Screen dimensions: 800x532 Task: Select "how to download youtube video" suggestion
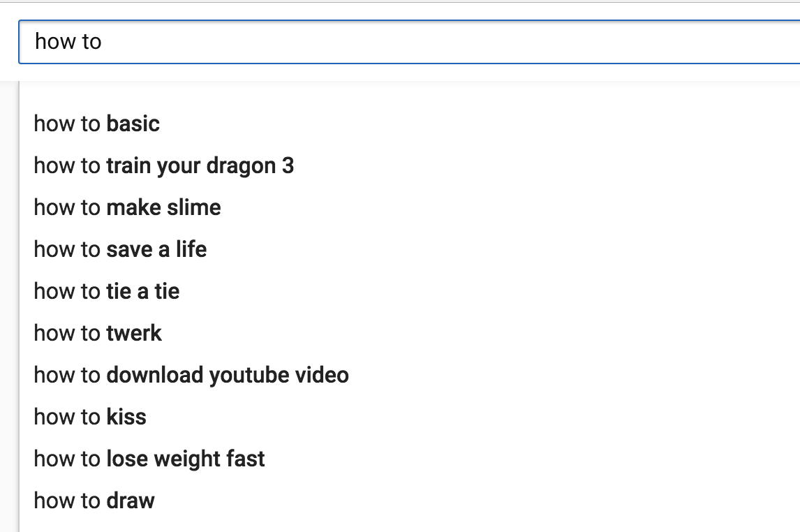(191, 375)
